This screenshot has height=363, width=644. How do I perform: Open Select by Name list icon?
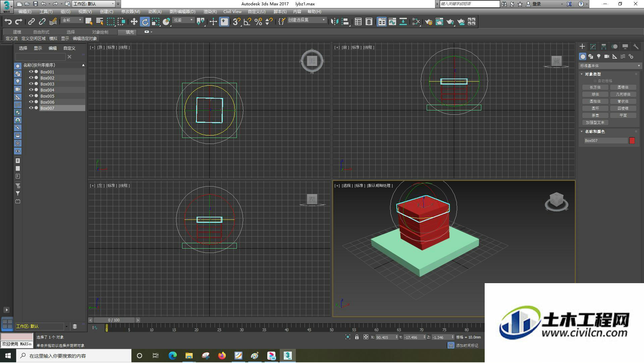[x=100, y=22]
